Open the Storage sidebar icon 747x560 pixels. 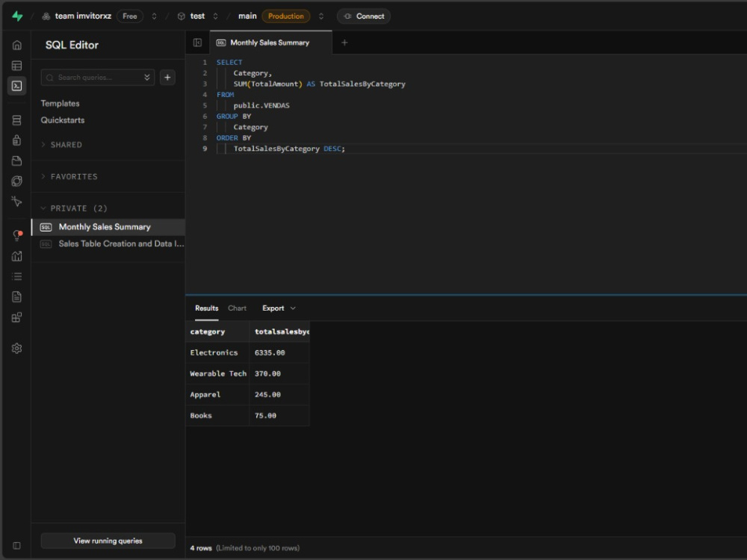tap(16, 161)
